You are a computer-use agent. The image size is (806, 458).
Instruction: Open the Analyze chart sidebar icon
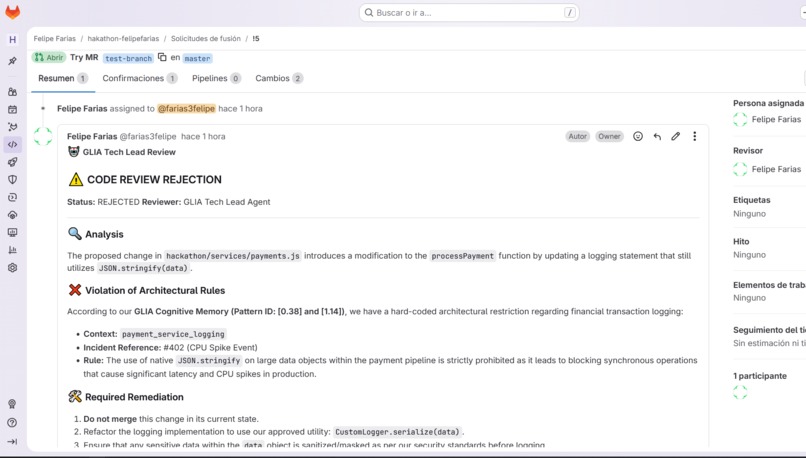click(12, 250)
